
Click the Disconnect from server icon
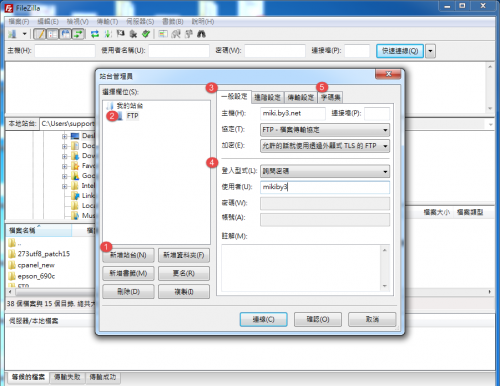(x=133, y=34)
